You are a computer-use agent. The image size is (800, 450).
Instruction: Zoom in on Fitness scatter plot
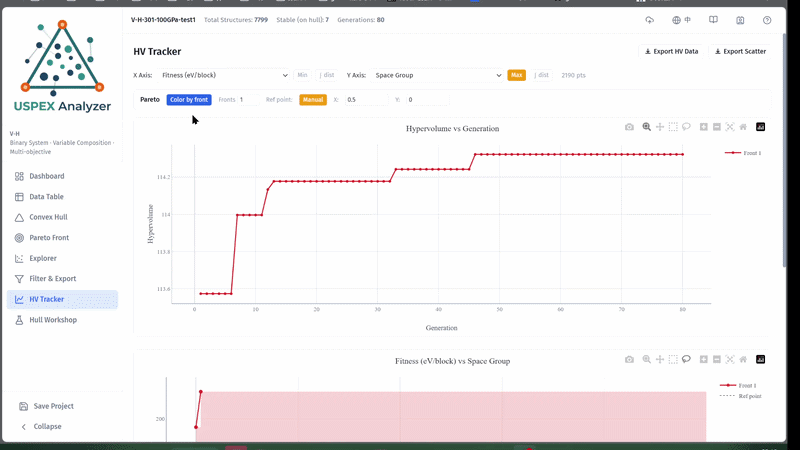[704, 360]
